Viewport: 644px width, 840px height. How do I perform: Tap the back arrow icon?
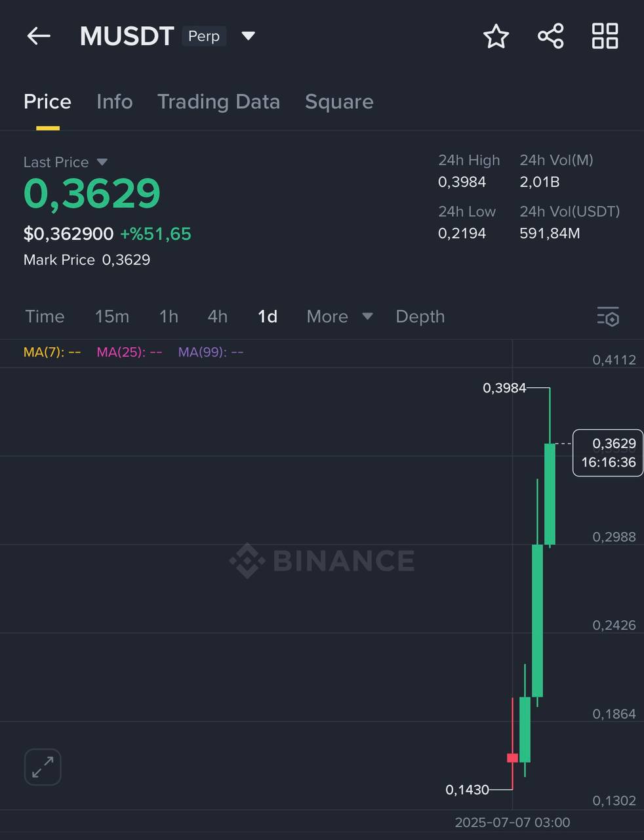[39, 36]
